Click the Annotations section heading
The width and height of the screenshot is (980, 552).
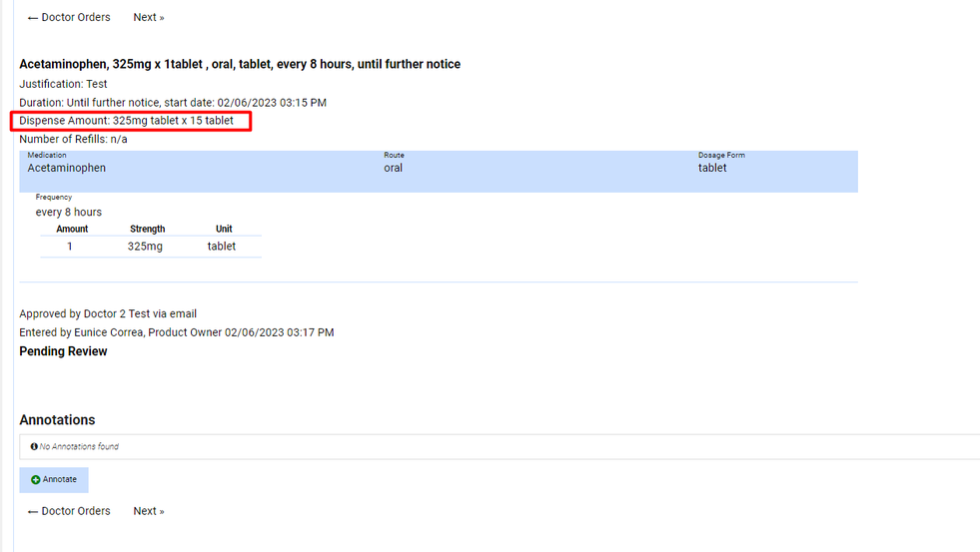(x=57, y=420)
